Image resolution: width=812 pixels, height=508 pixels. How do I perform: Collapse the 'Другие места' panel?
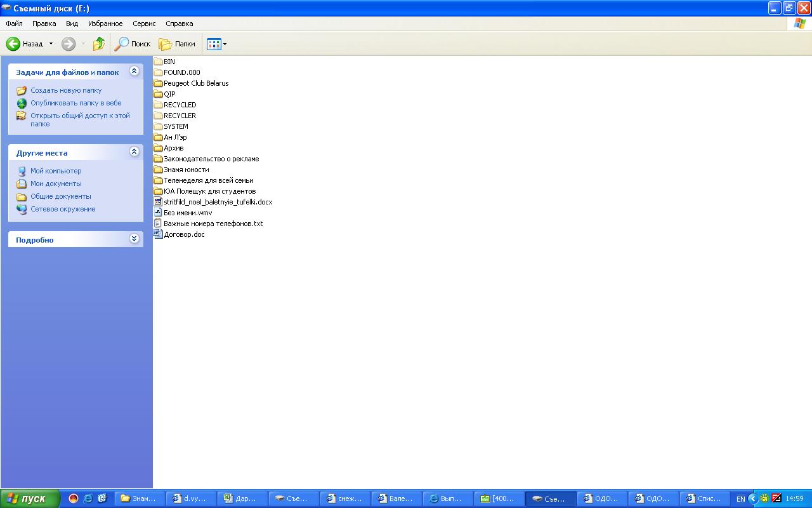(x=134, y=152)
